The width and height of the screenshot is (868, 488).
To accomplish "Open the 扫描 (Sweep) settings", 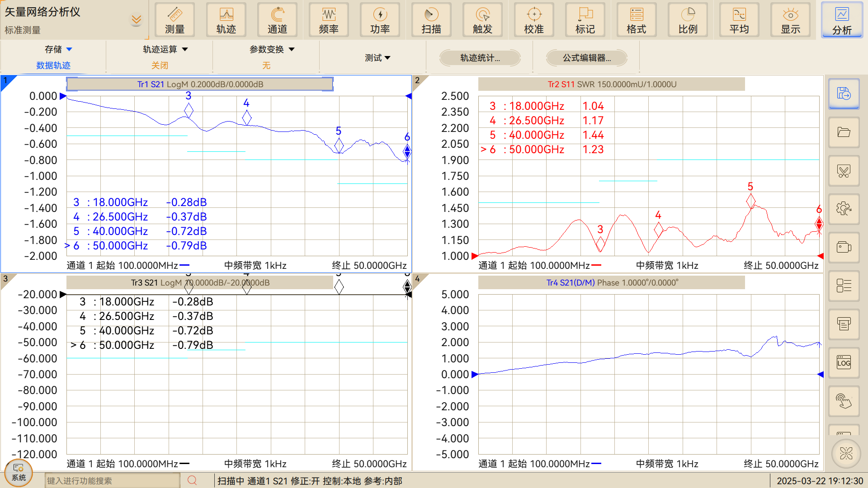I will point(431,20).
